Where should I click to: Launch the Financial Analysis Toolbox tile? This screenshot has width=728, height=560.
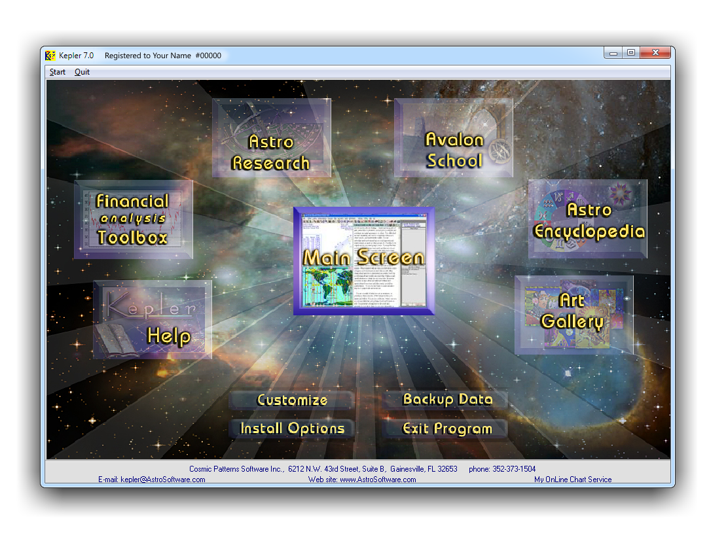pyautogui.click(x=133, y=219)
